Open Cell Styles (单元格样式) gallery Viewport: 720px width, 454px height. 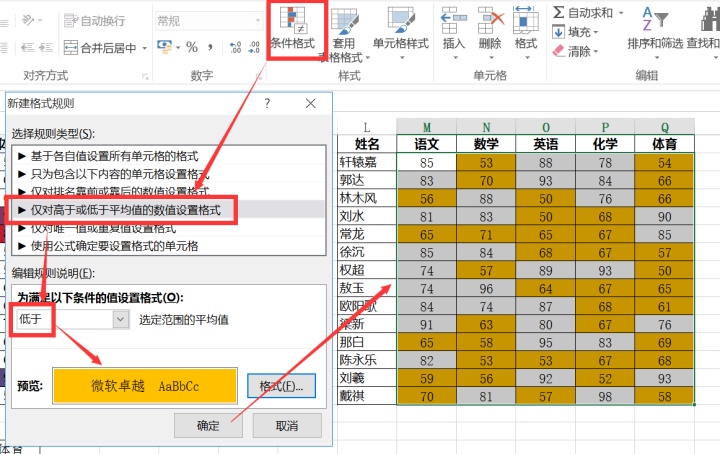[401, 33]
